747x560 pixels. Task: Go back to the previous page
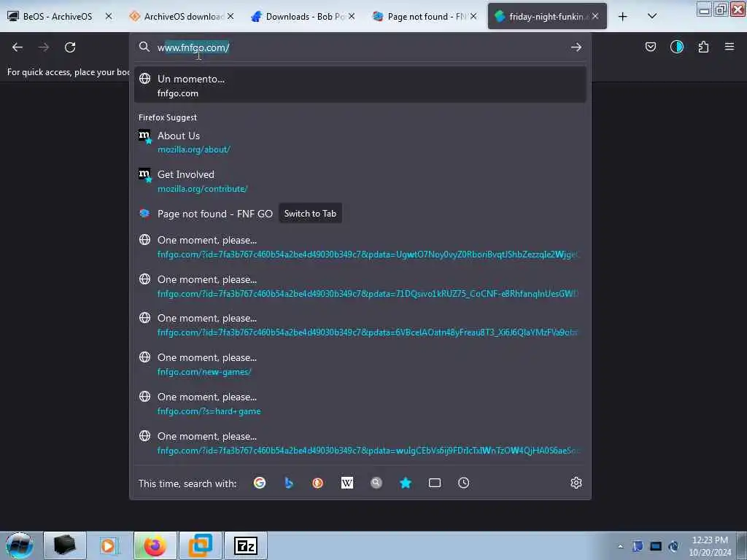[18, 47]
